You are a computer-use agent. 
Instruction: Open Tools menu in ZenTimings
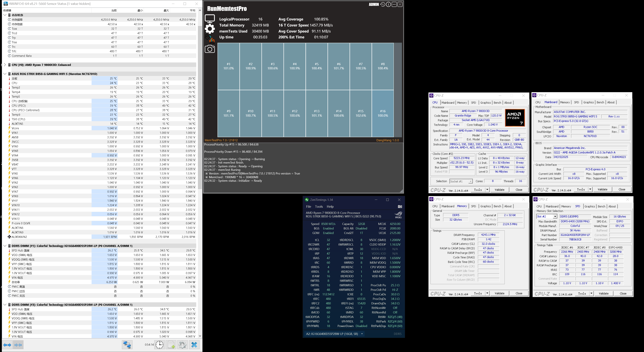coord(319,207)
